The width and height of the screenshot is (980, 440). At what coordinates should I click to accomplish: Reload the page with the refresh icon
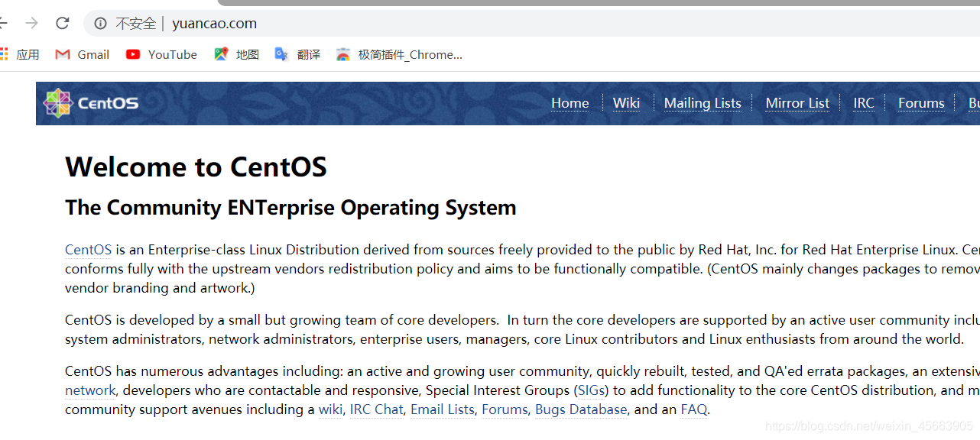click(x=63, y=24)
